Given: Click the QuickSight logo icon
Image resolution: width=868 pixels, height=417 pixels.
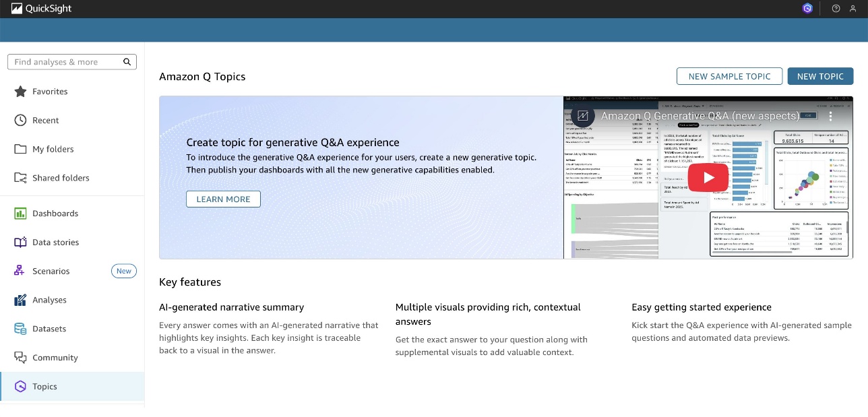Looking at the screenshot, I should coord(17,9).
